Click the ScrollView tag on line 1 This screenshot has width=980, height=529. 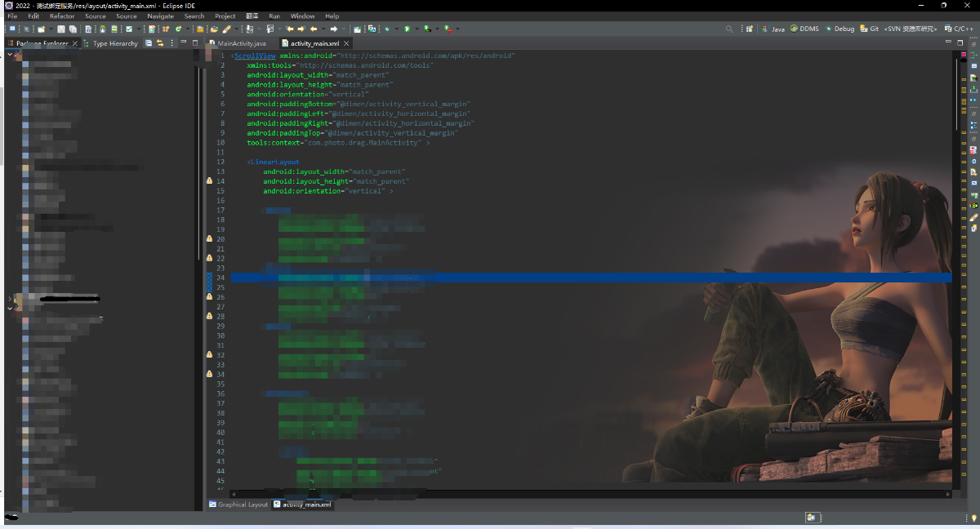254,56
